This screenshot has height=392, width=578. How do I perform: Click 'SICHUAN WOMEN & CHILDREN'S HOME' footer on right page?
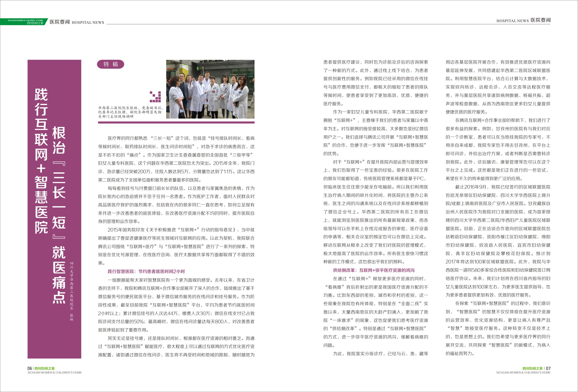(523, 373)
